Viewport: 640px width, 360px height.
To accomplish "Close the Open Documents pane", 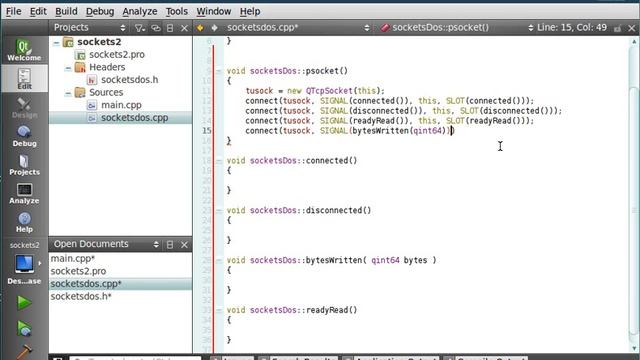I will 184,244.
